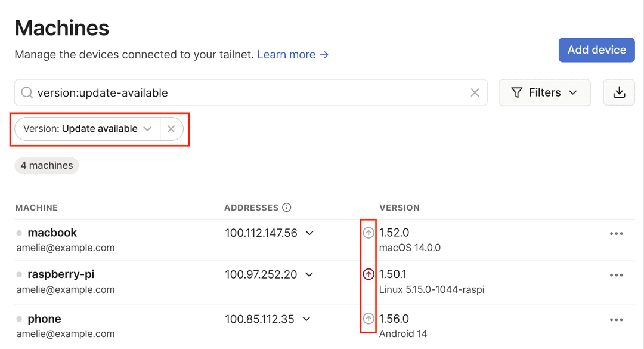Open the raspberry-pi machine name
644x349 pixels.
point(61,274)
